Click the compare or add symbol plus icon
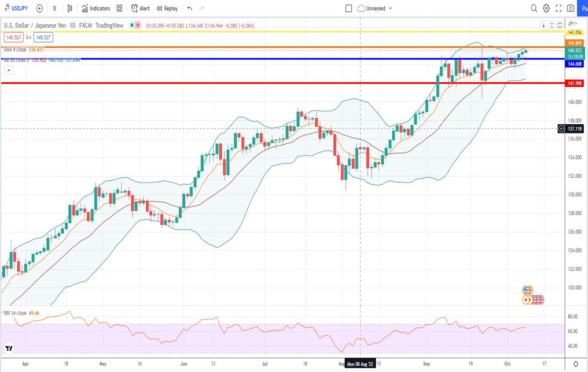This screenshot has height=372, width=588. [x=39, y=8]
